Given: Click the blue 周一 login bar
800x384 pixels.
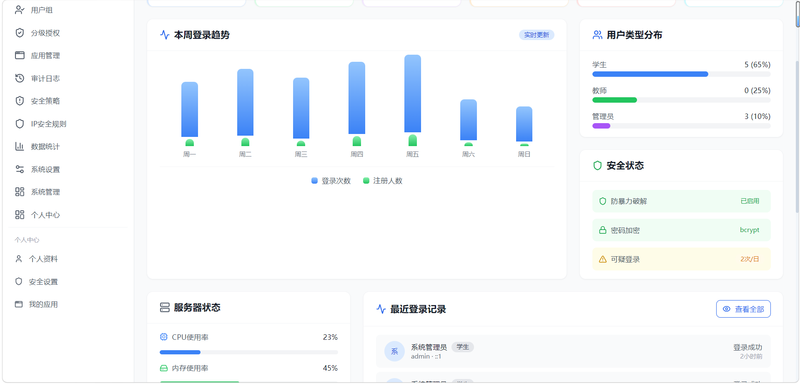Looking at the screenshot, I should click(x=189, y=110).
